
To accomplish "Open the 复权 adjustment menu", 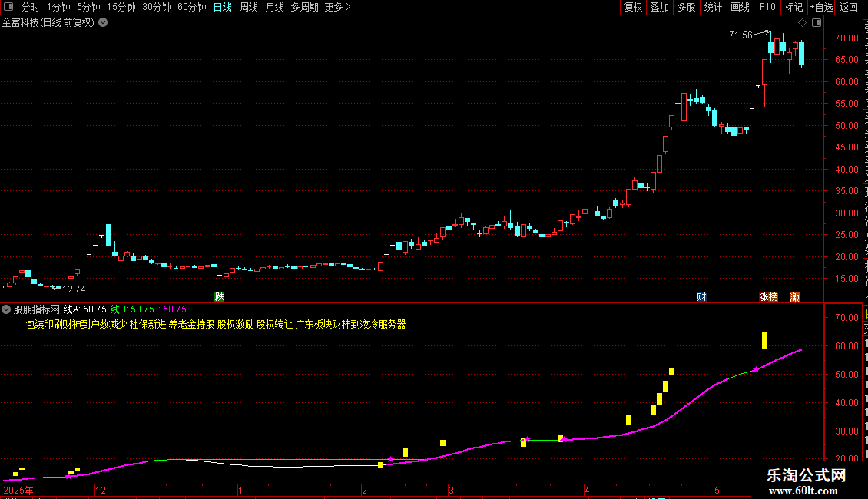I will pos(633,7).
